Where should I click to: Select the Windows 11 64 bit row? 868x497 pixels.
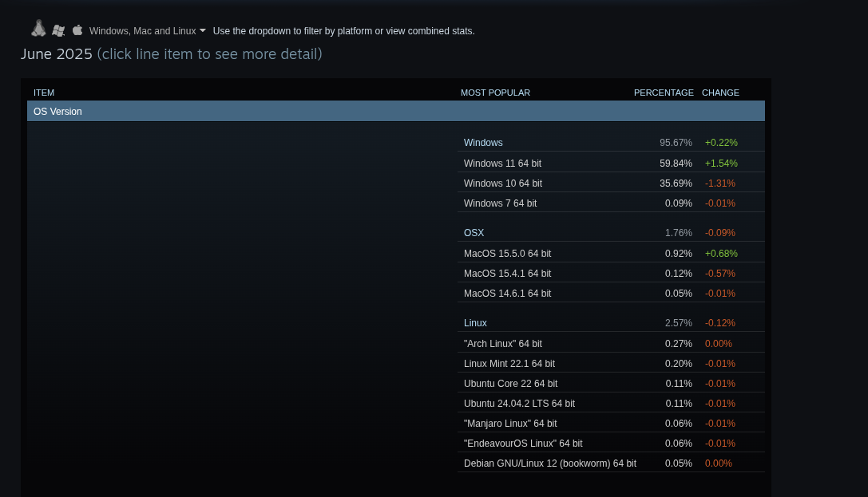(x=611, y=163)
